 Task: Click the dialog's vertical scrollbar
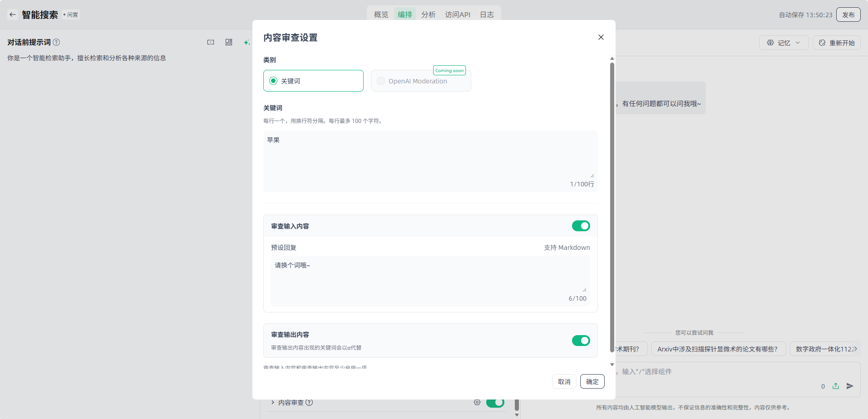(x=612, y=200)
